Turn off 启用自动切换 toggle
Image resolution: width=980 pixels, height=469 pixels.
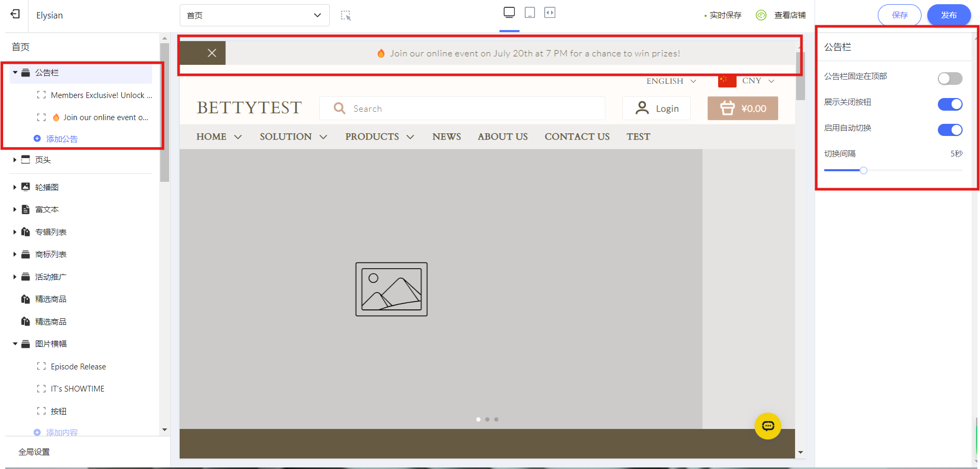point(949,130)
